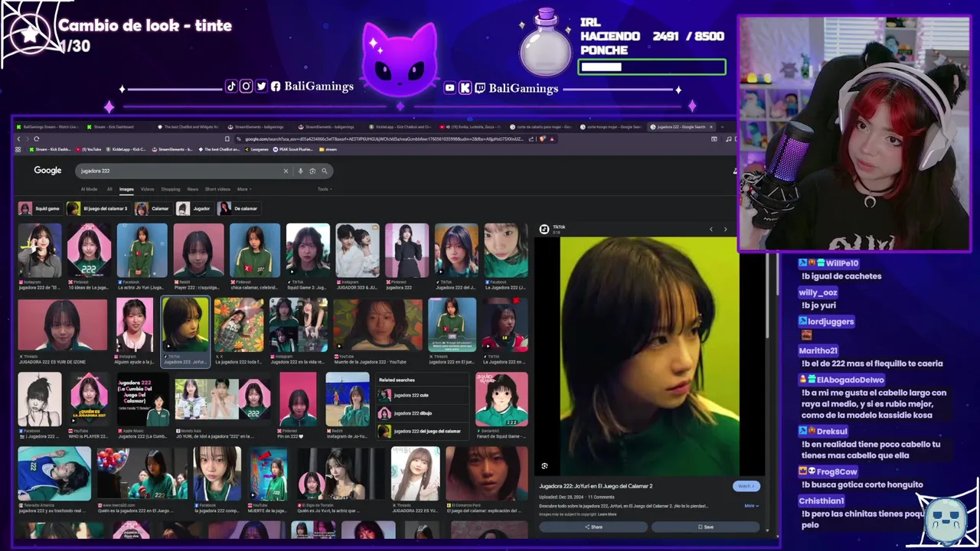Click the browser address bar URL

pos(383,139)
